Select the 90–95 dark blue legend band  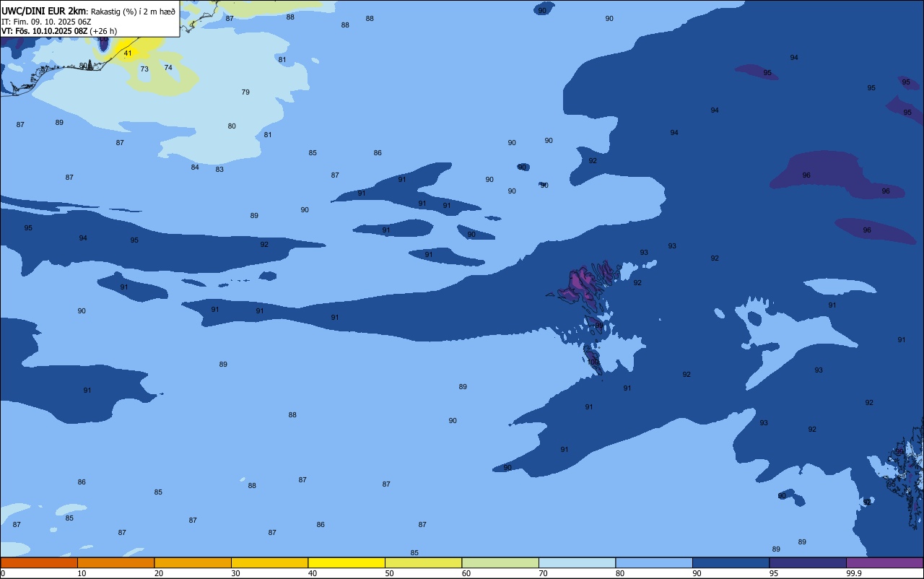[x=731, y=562]
